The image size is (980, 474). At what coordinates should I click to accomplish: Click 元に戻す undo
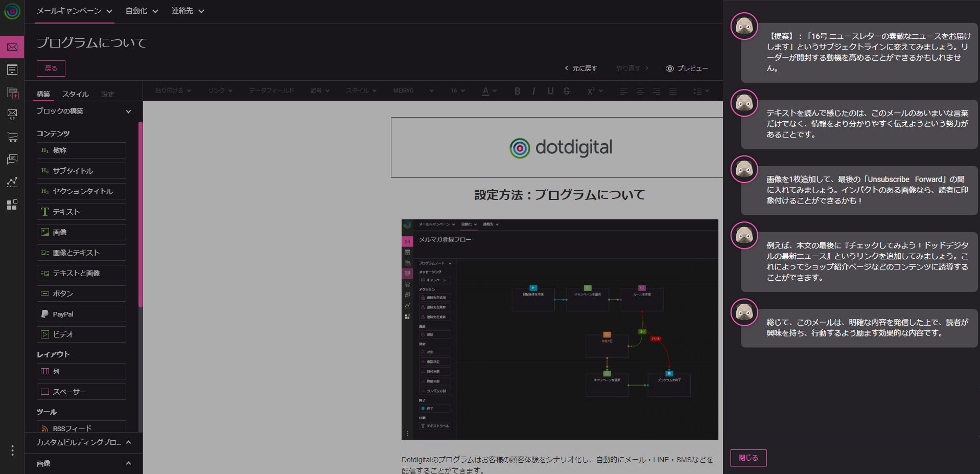[581, 68]
